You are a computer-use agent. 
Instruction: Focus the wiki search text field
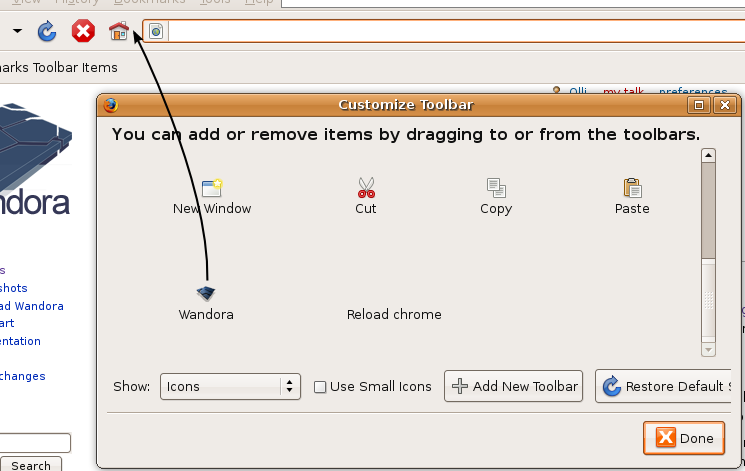point(35,442)
